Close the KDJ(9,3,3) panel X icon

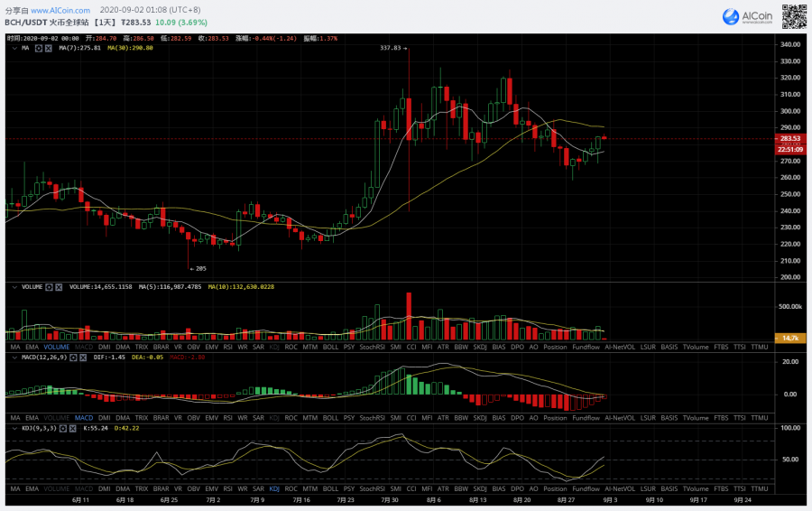pyautogui.click(x=73, y=429)
